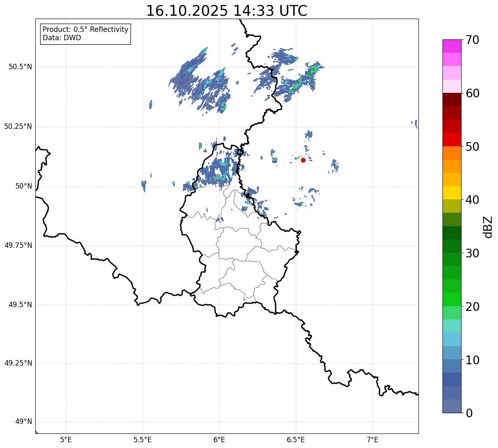Click the 7°E longitude label

(x=372, y=439)
